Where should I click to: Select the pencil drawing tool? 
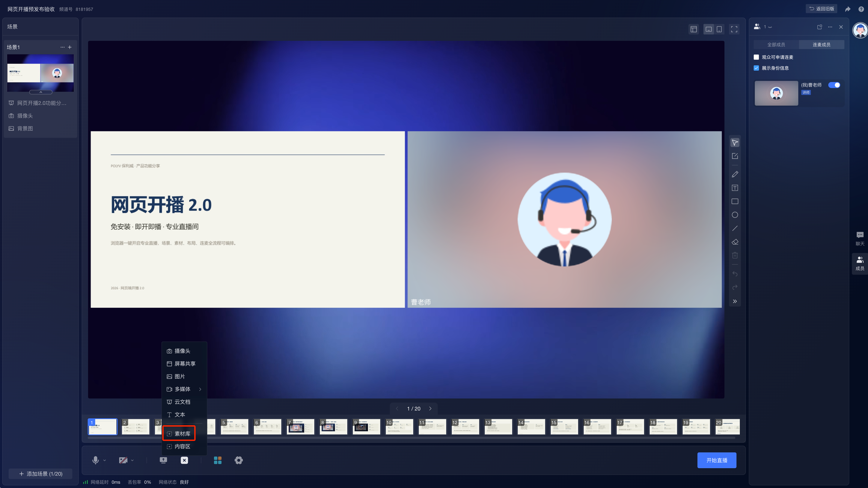pyautogui.click(x=735, y=174)
